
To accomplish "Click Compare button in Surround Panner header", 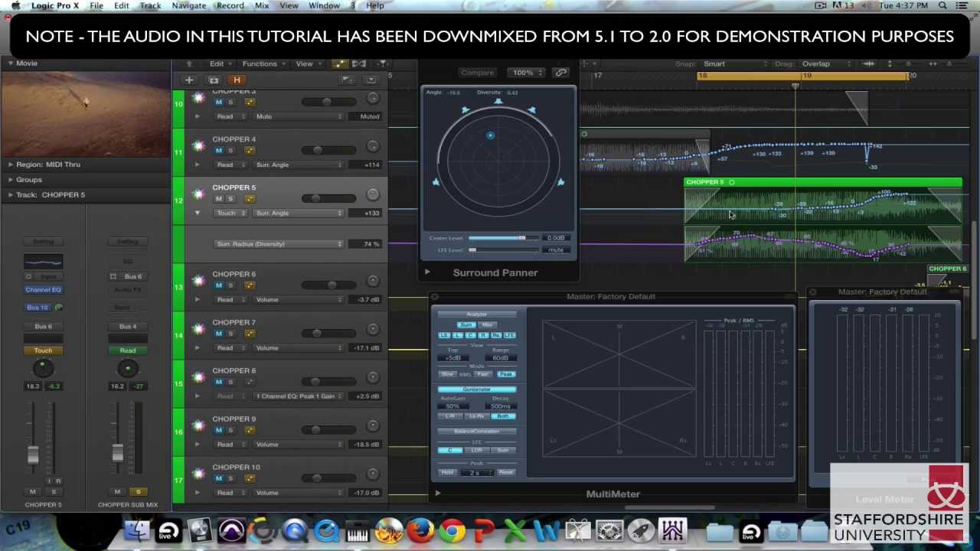I will coord(477,73).
